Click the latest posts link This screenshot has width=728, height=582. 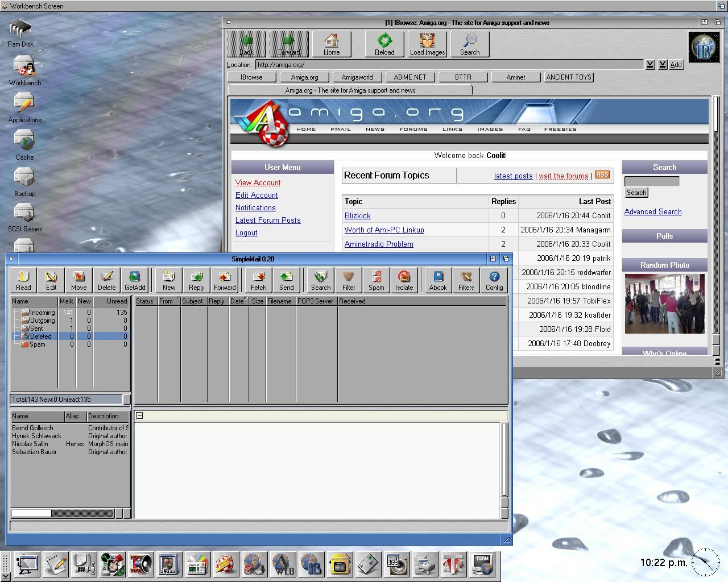point(513,176)
